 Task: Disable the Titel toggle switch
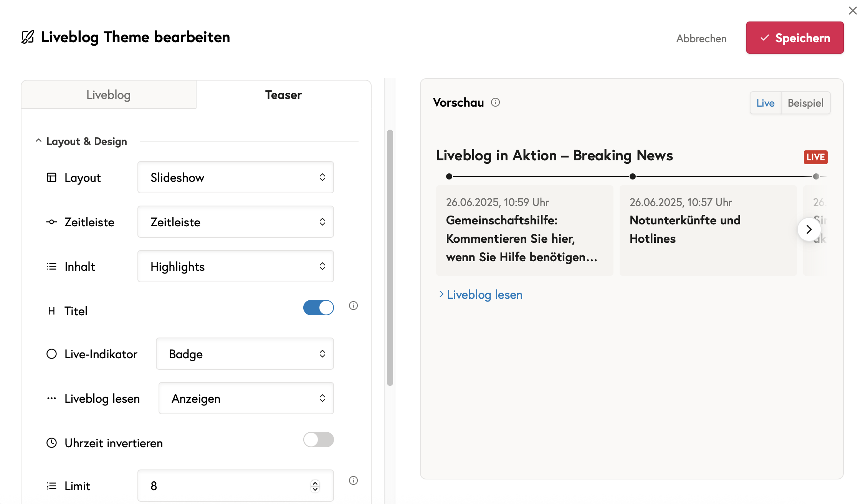[x=318, y=308]
